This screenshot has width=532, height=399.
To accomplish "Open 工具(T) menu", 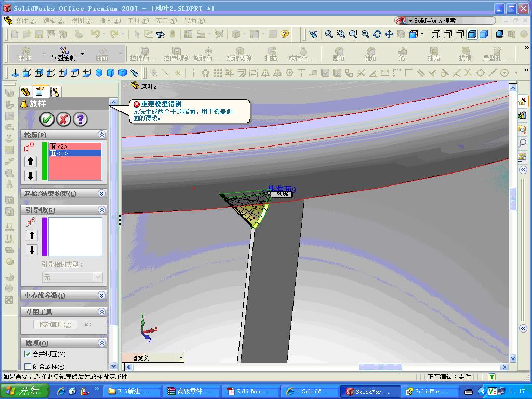I will coord(138,21).
